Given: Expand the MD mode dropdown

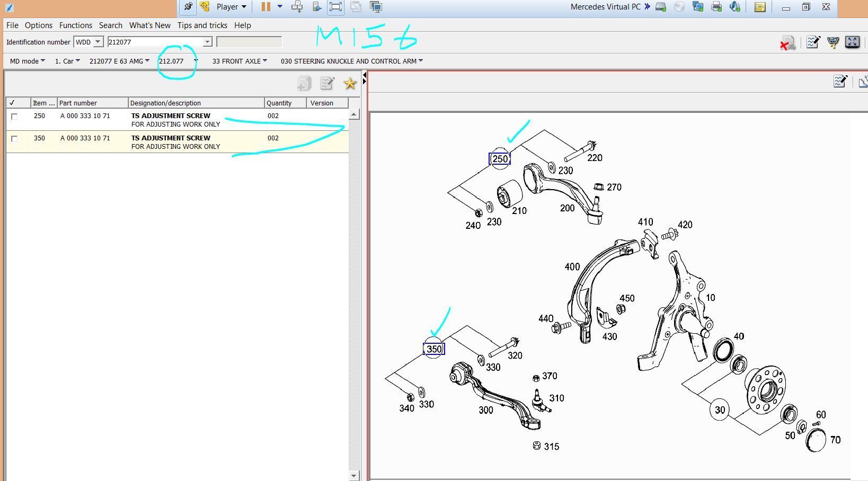Looking at the screenshot, I should 28,61.
